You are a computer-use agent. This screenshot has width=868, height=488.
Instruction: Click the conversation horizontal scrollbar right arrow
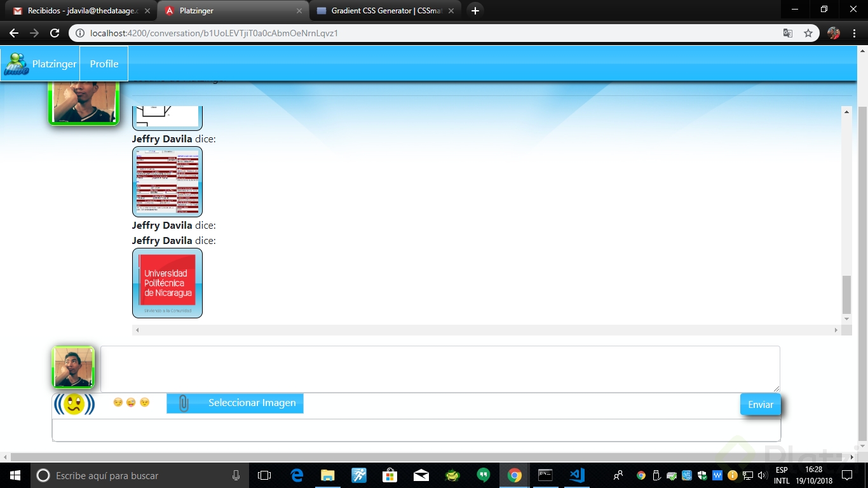point(836,330)
